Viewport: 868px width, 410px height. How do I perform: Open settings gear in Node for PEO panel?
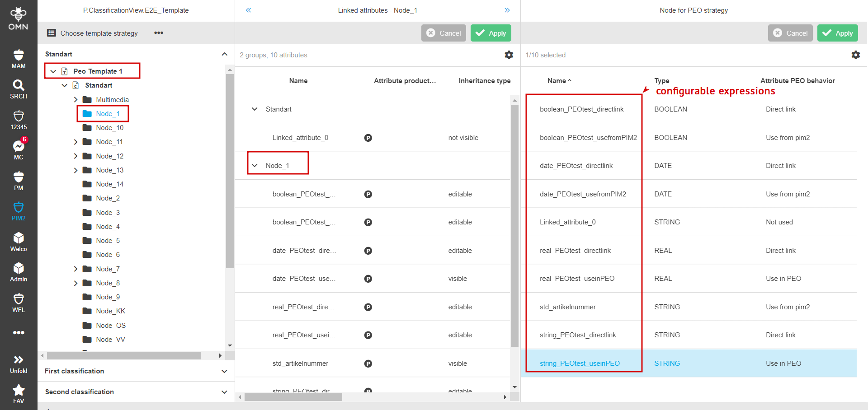856,55
